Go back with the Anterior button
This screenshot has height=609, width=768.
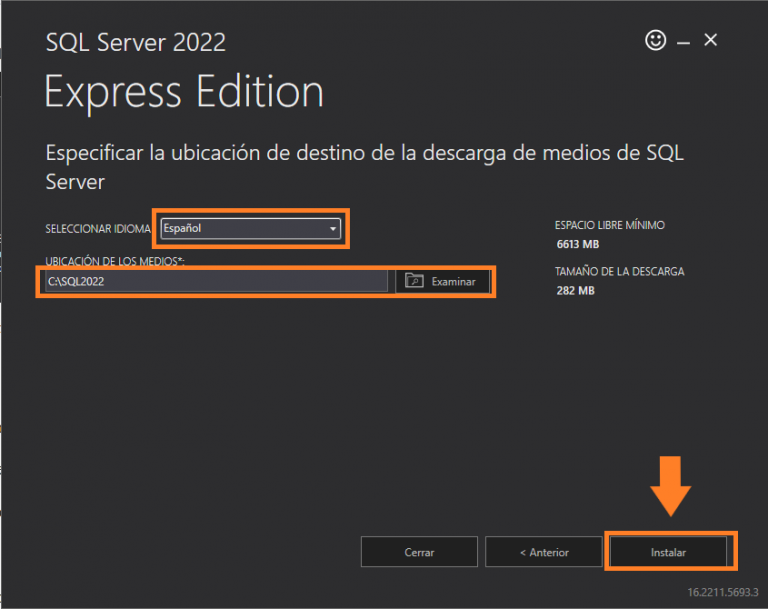click(x=544, y=552)
